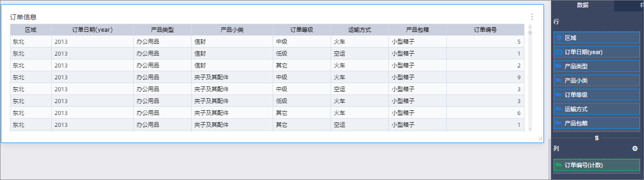
Task: Click the 产品小类 column header
Action: pos(232,29)
